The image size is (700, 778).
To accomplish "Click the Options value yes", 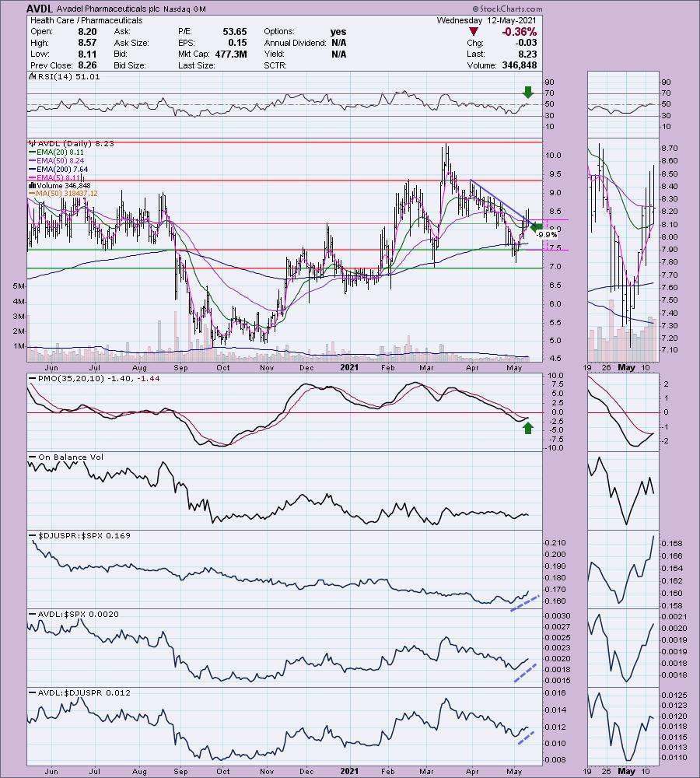I will [338, 32].
